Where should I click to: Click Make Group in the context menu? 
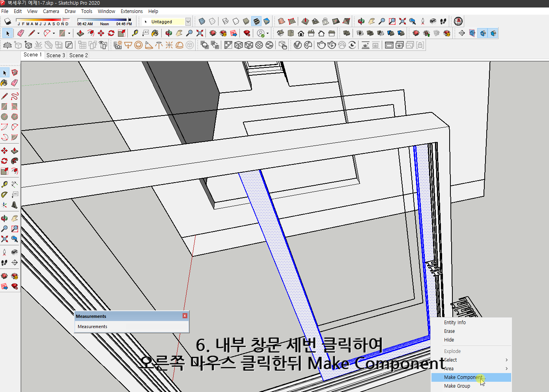(x=457, y=386)
